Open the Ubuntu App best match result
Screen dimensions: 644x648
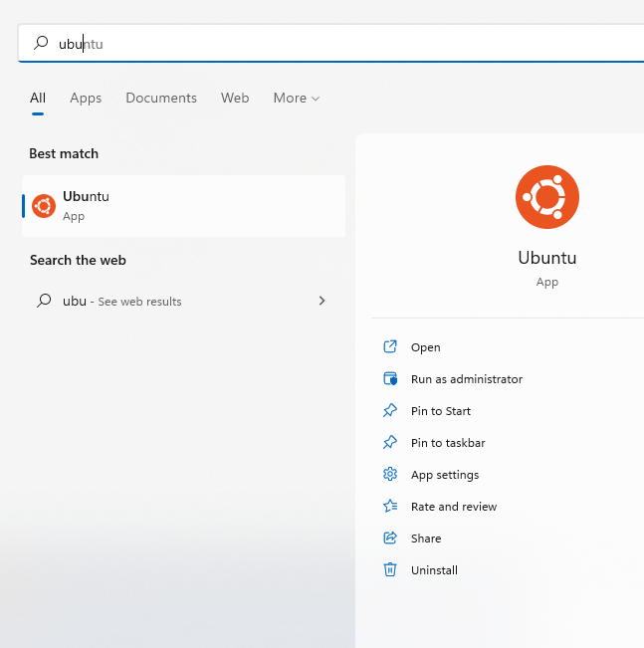183,206
